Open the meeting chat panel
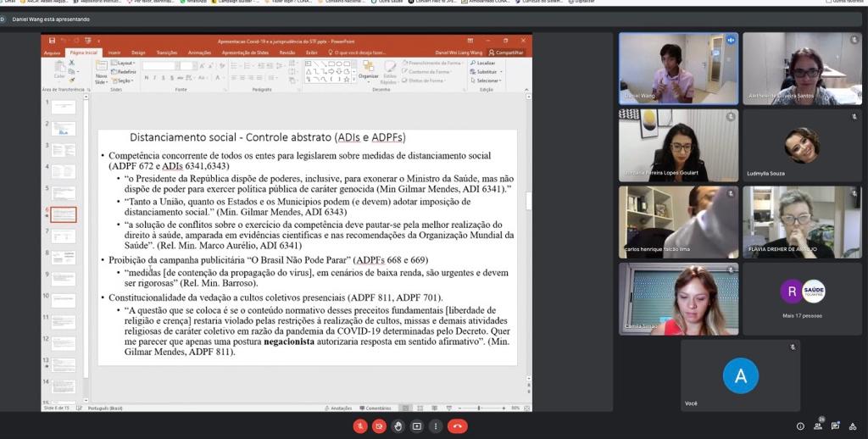 tap(835, 426)
